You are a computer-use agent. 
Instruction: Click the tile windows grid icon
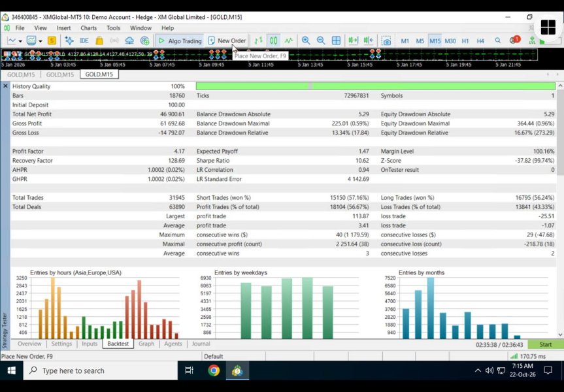336,41
